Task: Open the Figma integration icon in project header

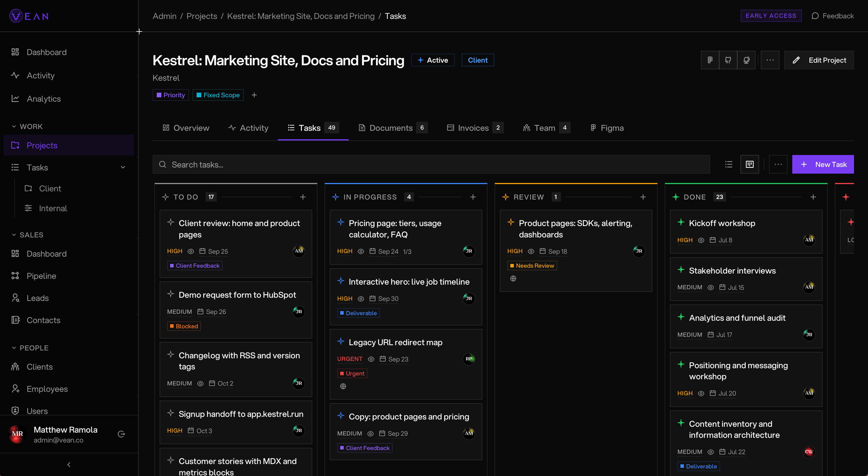Action: [x=710, y=60]
